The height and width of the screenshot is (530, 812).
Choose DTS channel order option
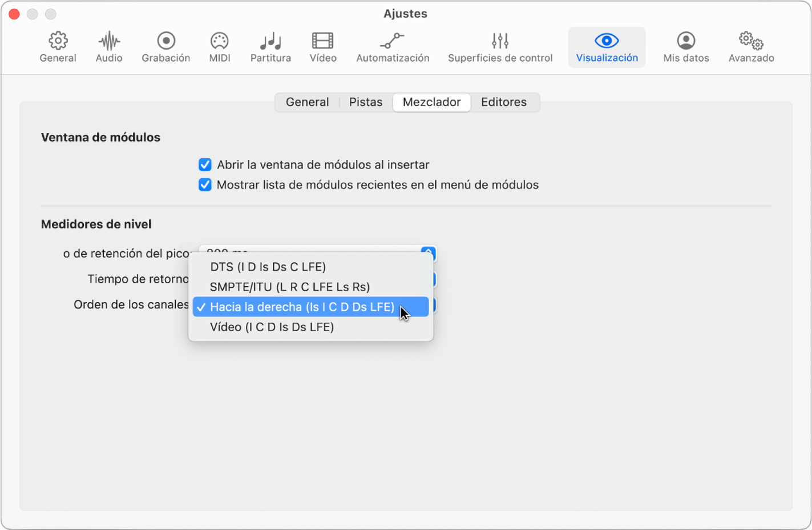(268, 267)
